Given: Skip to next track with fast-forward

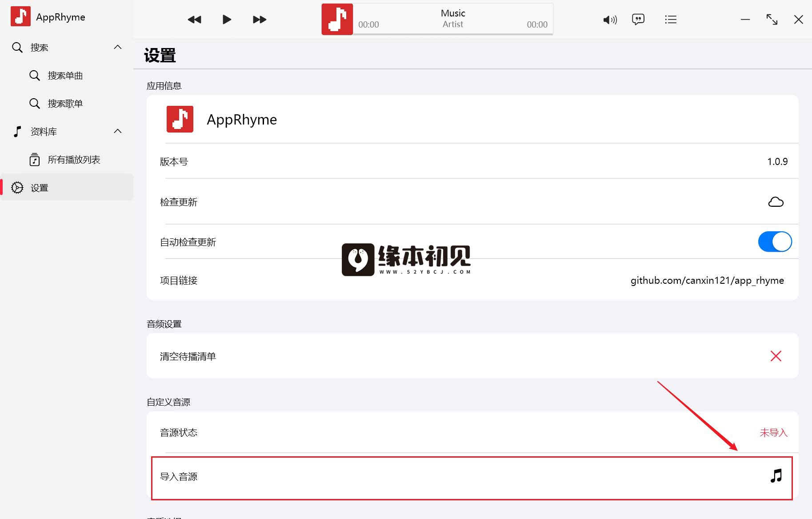Looking at the screenshot, I should click(x=260, y=20).
